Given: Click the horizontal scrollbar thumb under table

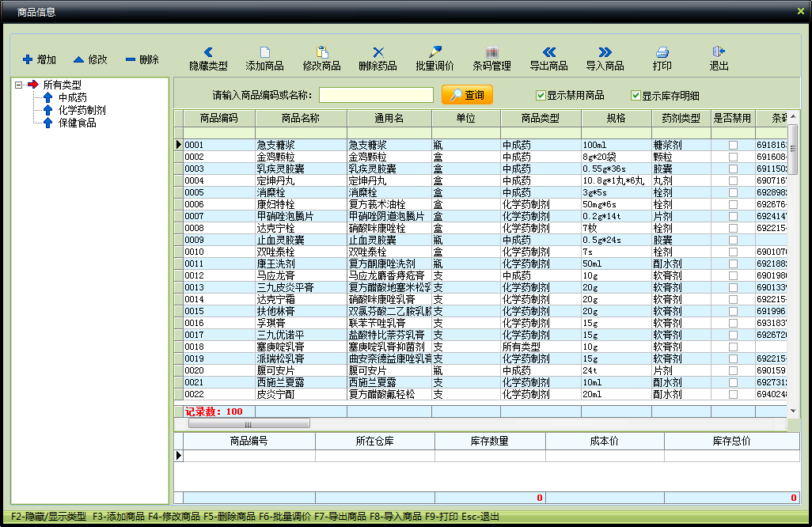Looking at the screenshot, I should click(249, 424).
